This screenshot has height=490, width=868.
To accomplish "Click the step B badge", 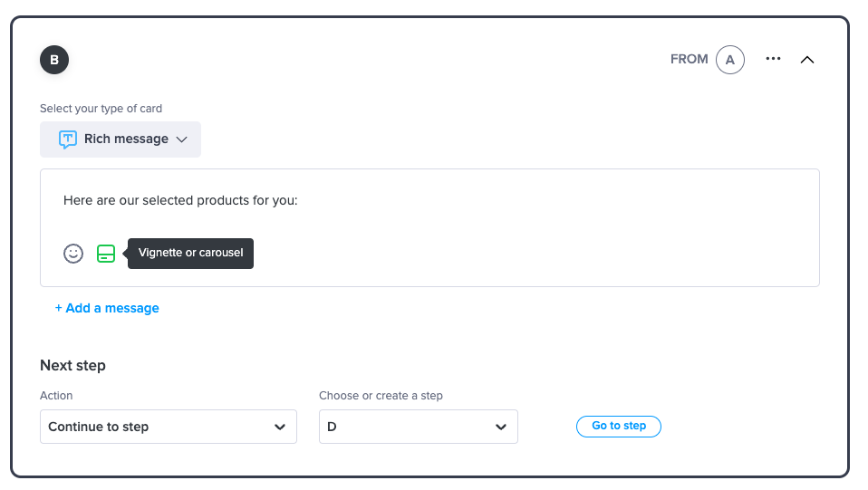I will point(54,60).
